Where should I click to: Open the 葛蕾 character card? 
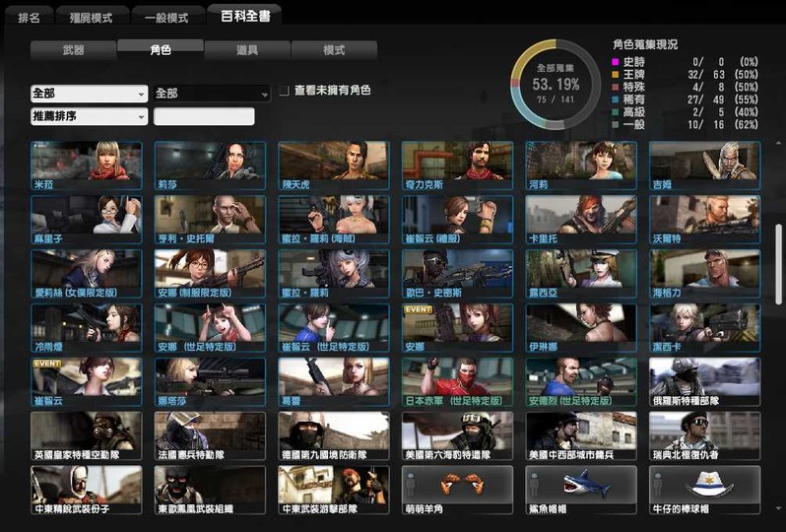[x=334, y=382]
